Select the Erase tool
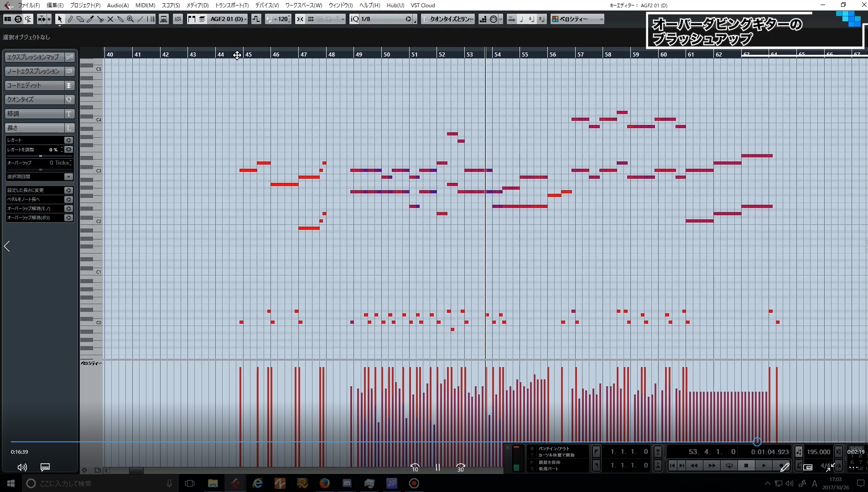The image size is (868, 492). 80,19
